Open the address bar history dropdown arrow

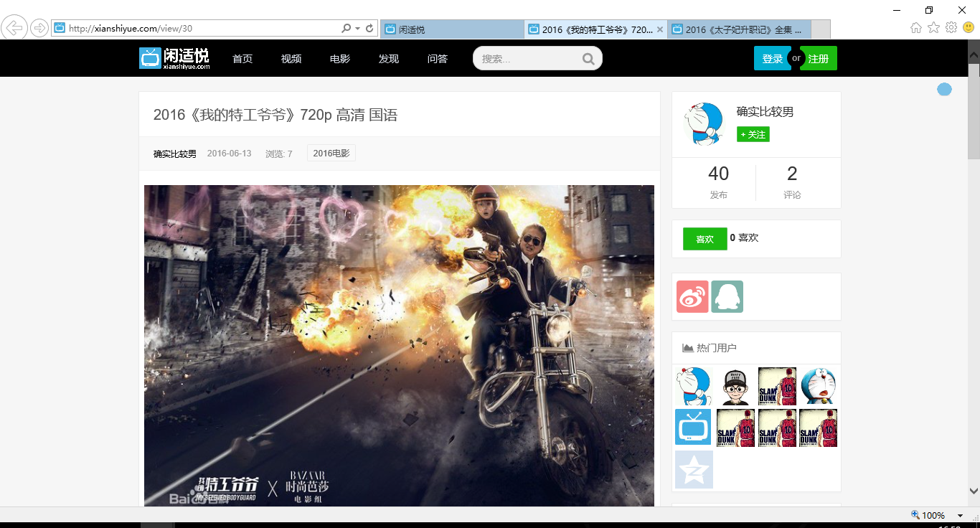(357, 29)
